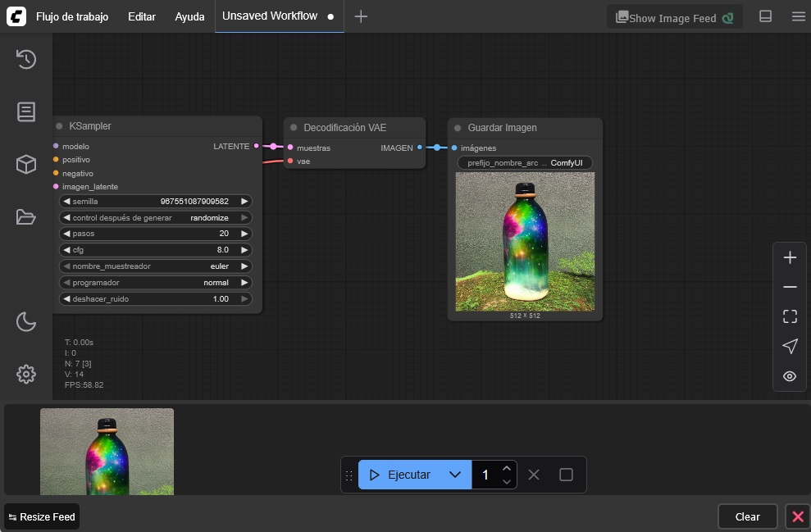Image resolution: width=811 pixels, height=532 pixels.
Task: Click the imágenes input port
Action: tap(454, 148)
